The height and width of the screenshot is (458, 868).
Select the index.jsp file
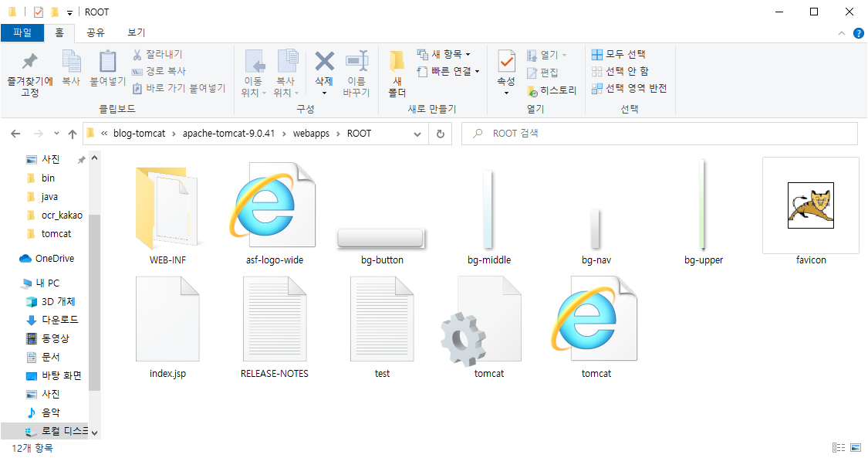click(x=167, y=327)
